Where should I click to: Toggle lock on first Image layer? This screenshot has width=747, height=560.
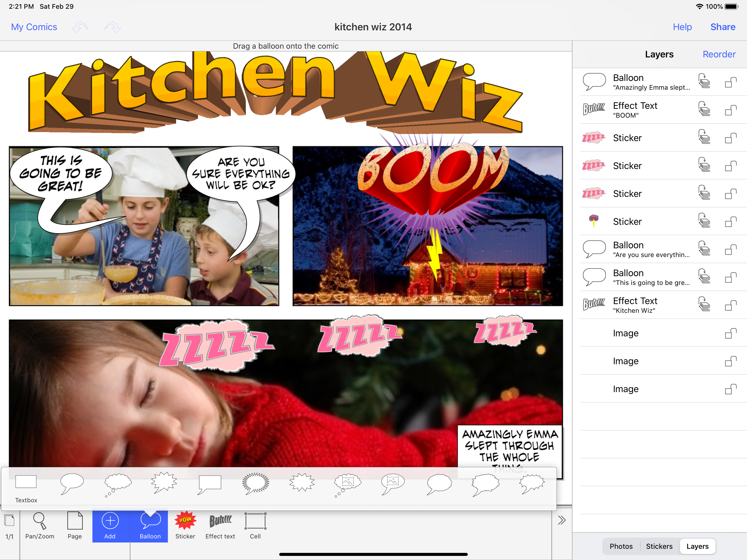click(730, 333)
